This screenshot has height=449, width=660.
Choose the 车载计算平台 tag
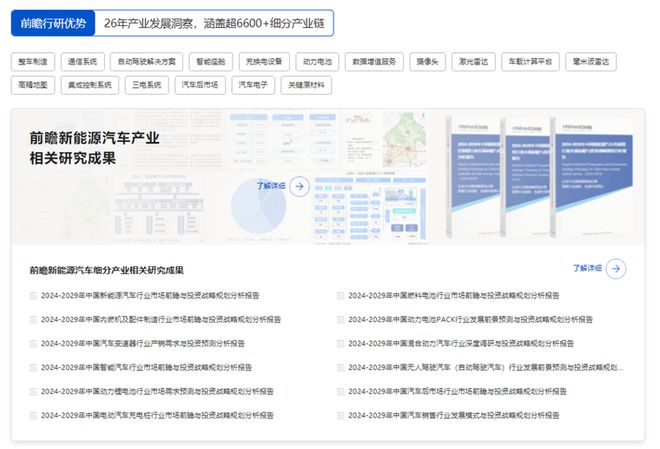point(530,62)
